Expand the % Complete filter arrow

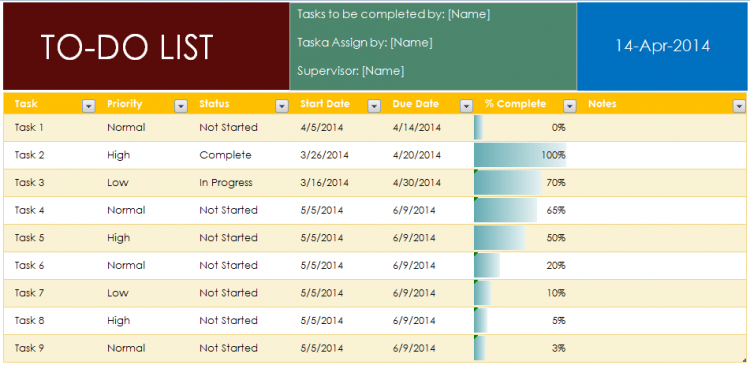[x=570, y=106]
